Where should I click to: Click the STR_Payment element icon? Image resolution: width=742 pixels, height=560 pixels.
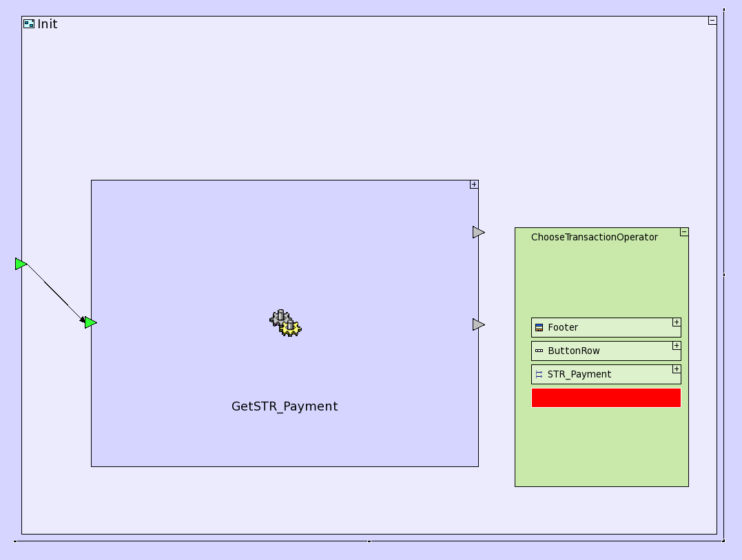[x=539, y=375]
